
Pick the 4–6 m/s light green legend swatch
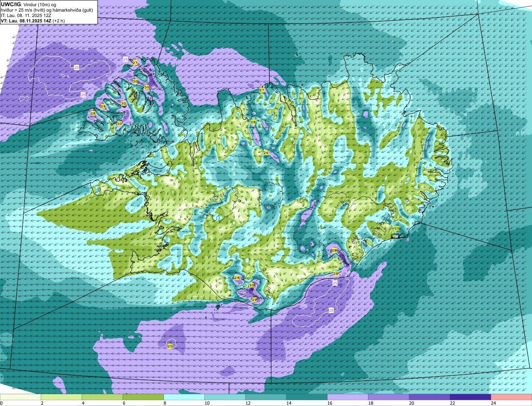[102, 397]
